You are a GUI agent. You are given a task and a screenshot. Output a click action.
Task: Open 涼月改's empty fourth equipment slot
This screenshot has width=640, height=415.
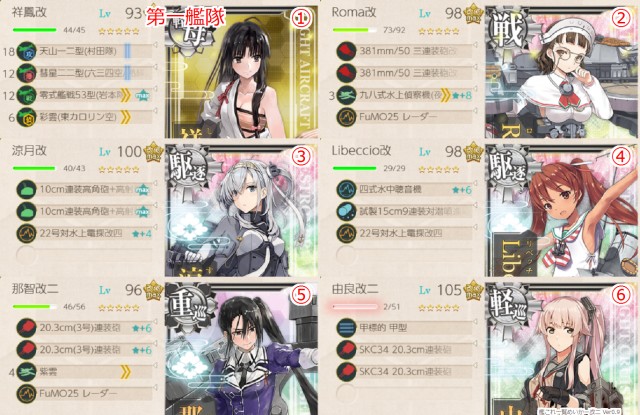click(85, 256)
